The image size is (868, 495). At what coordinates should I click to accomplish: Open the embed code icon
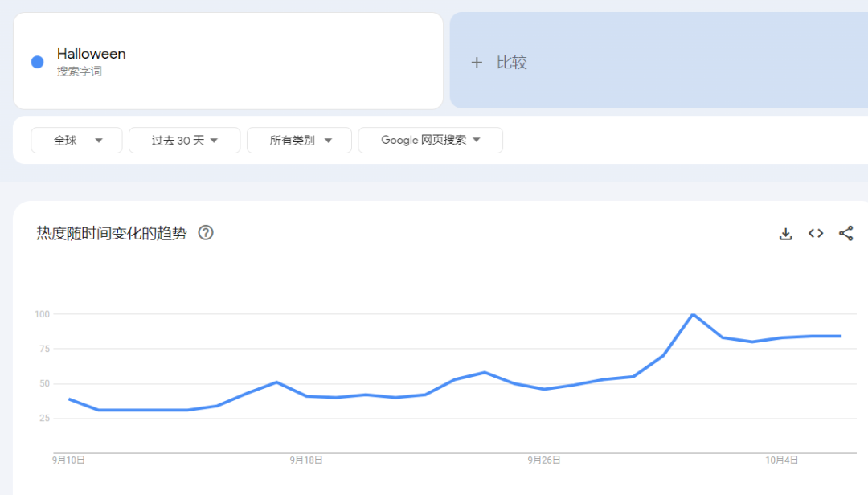click(816, 234)
